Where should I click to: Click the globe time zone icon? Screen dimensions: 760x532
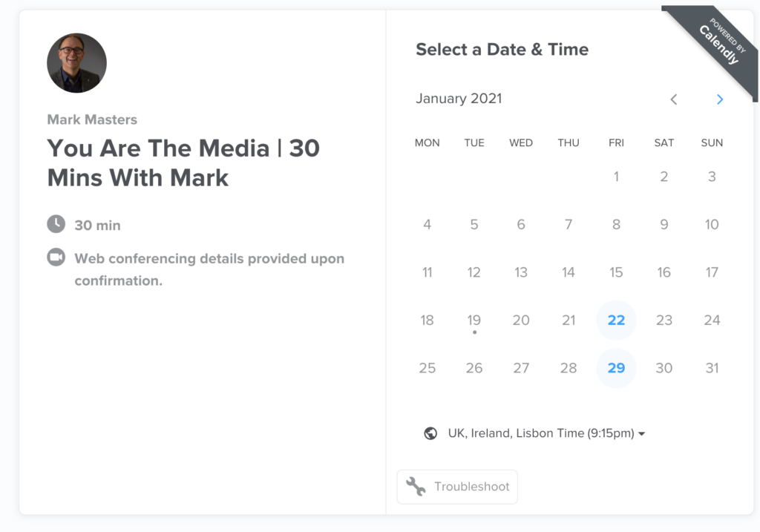[430, 433]
